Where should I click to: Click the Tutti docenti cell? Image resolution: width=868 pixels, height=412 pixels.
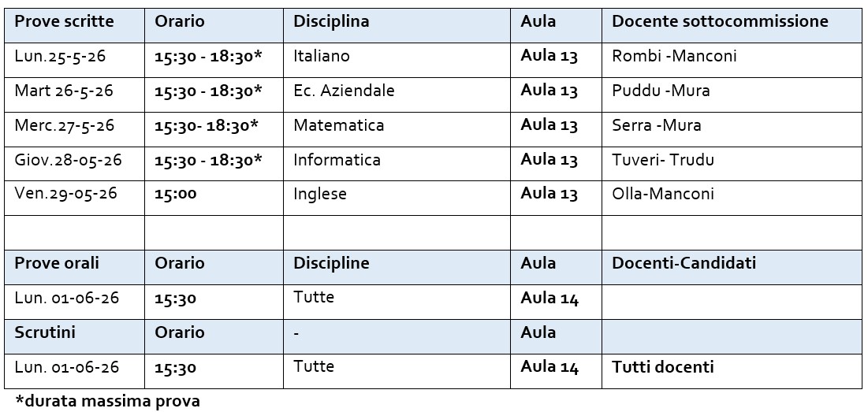coord(732,371)
